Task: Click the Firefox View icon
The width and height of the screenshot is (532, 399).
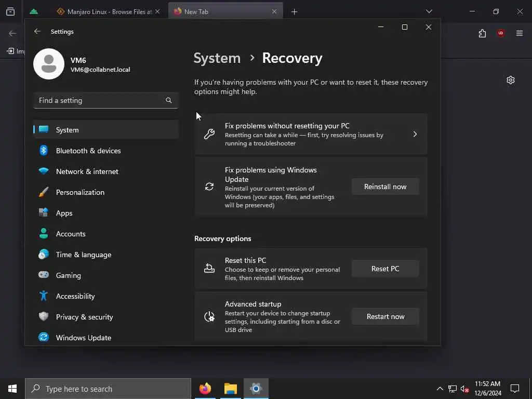Action: pyautogui.click(x=10, y=11)
